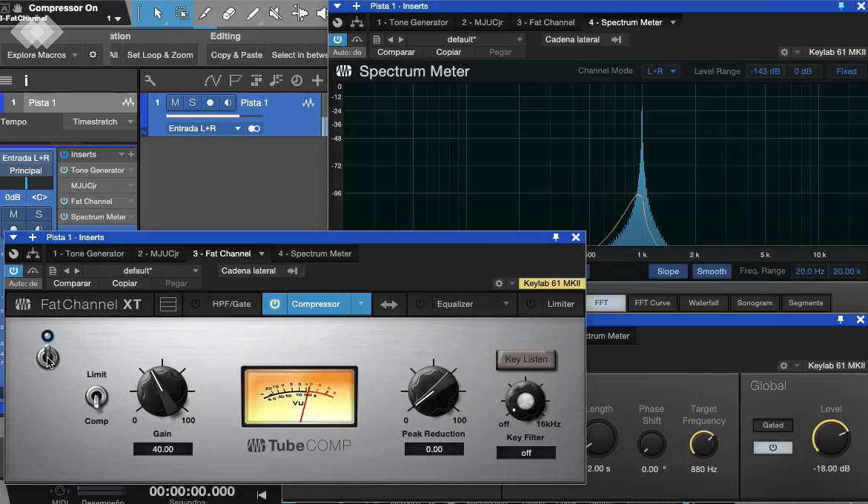
Task: Load previous Fat Channel preset arrow
Action: (67, 271)
